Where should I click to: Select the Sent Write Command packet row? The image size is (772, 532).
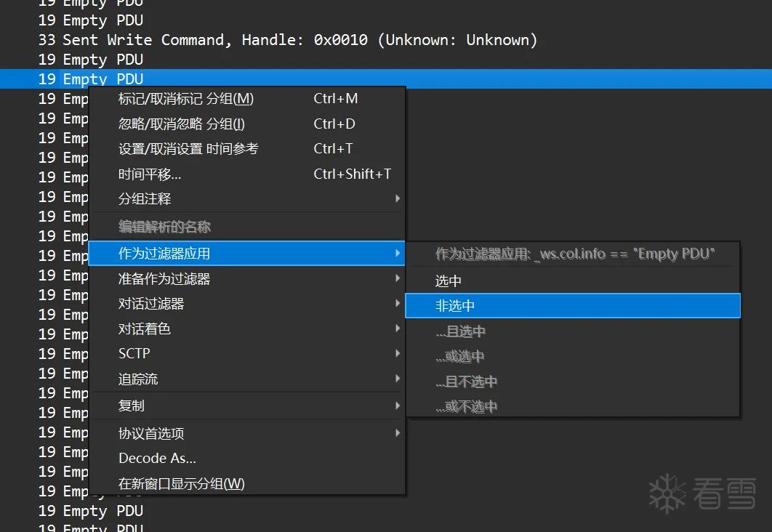386,40
